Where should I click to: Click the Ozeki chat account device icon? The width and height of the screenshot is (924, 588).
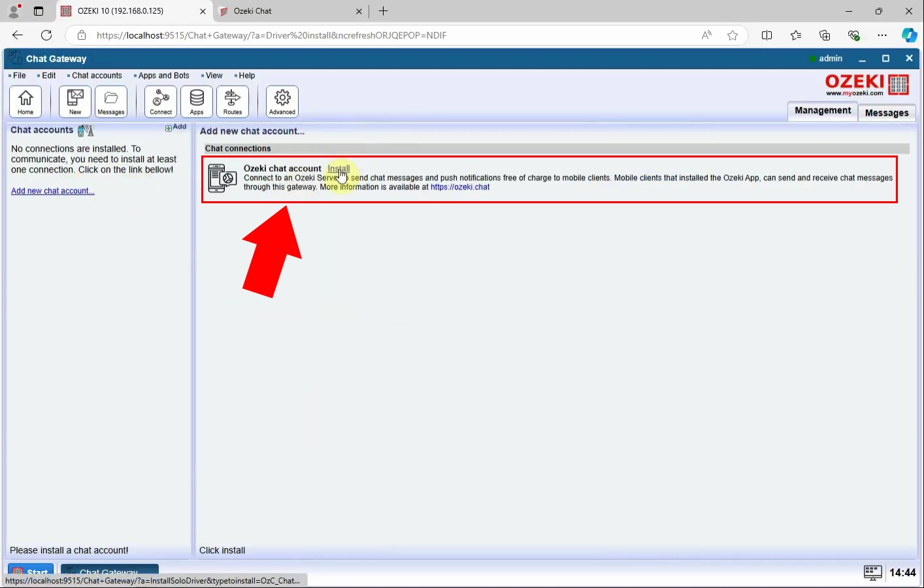point(222,178)
